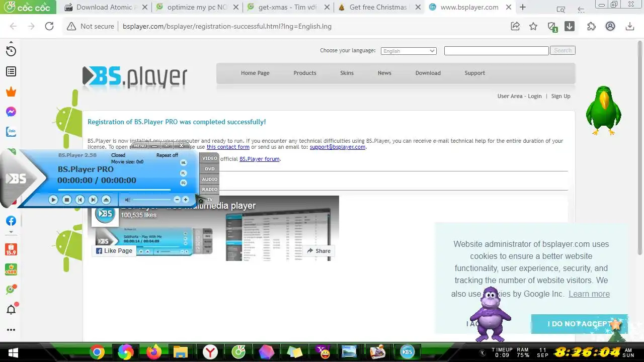Open News in site navigation
644x362 pixels.
point(384,73)
